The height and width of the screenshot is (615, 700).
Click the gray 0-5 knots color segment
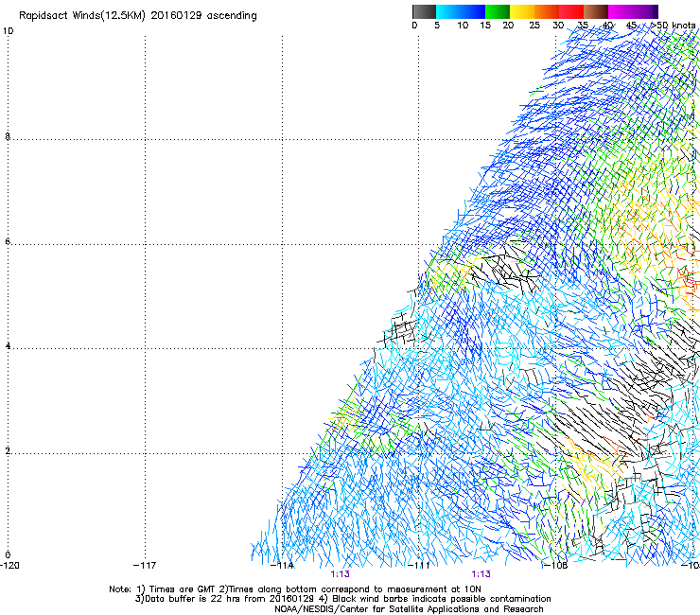[424, 11]
